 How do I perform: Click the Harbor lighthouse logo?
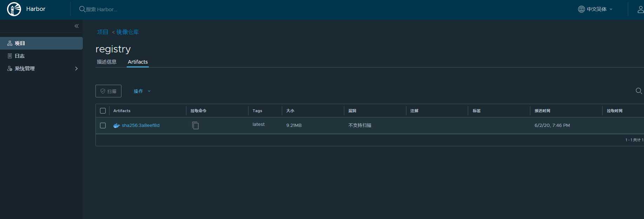(x=14, y=9)
